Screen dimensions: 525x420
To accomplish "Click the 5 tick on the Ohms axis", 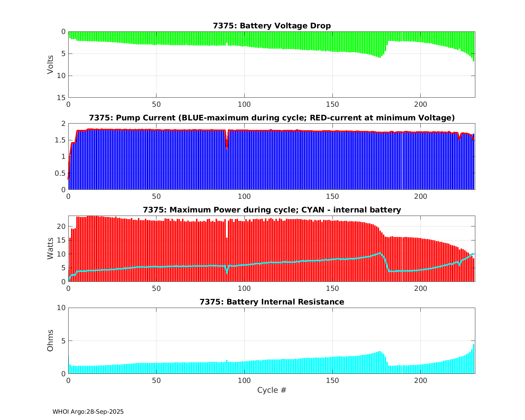I will click(63, 341).
